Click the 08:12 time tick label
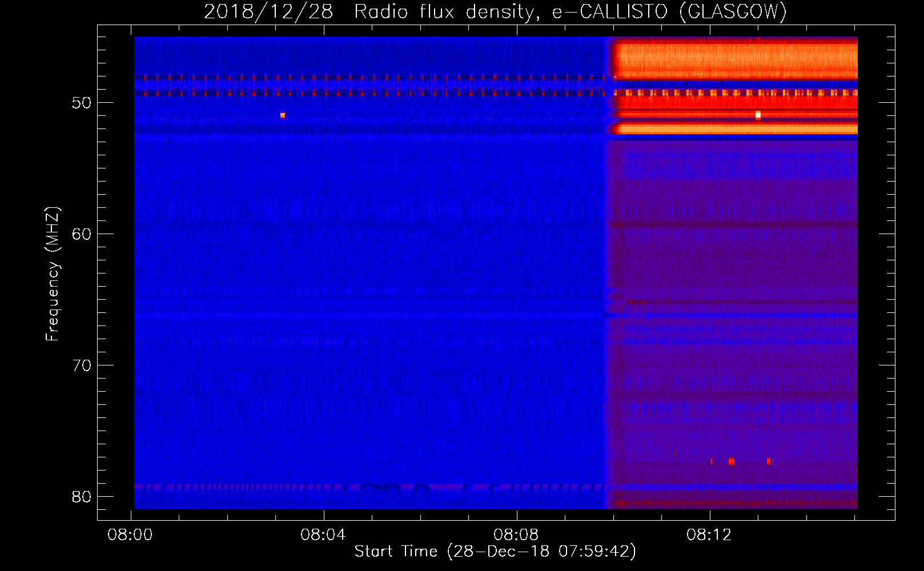 point(709,535)
